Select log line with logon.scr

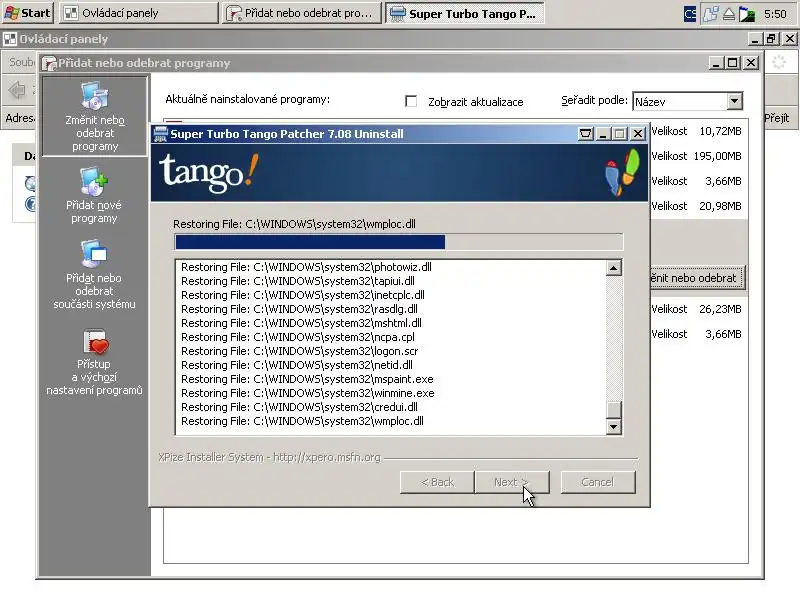click(299, 351)
